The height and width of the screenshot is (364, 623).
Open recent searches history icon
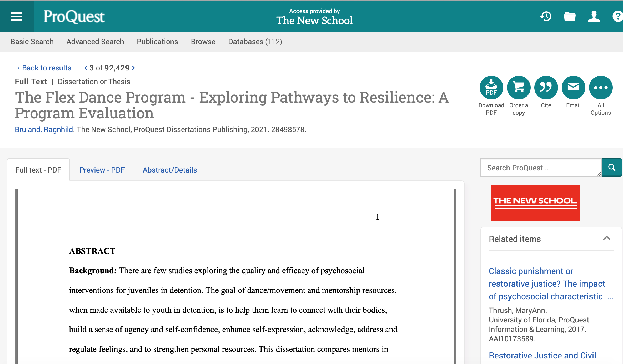coord(546,16)
